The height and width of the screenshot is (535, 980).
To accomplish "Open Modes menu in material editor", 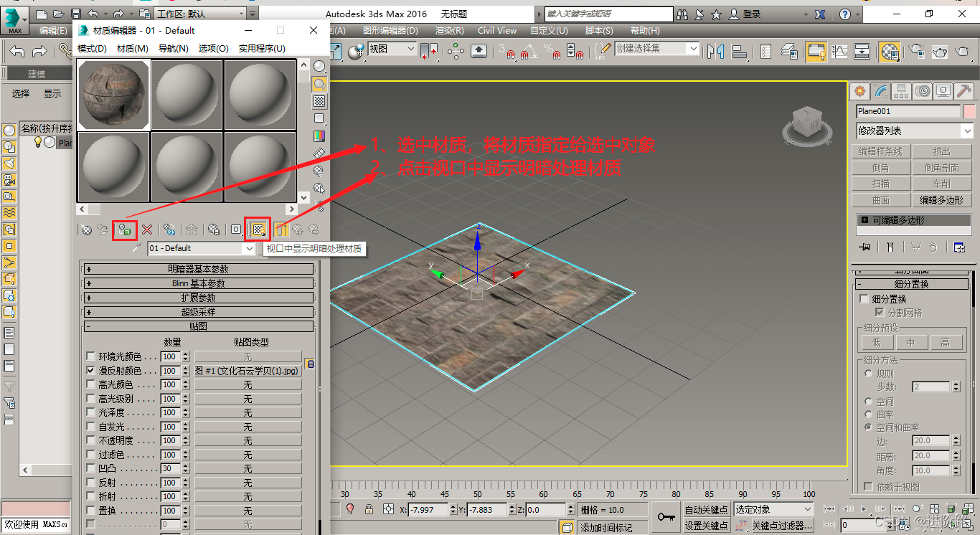I will click(x=92, y=49).
